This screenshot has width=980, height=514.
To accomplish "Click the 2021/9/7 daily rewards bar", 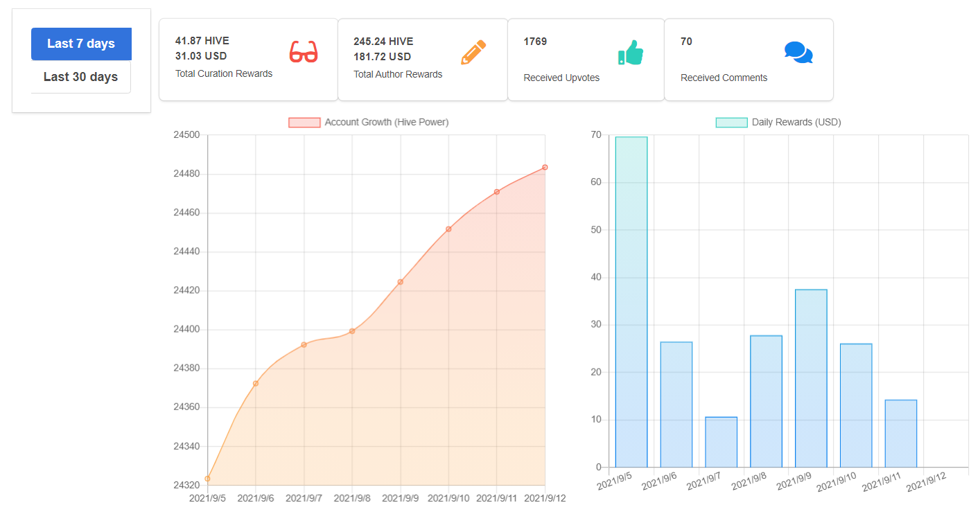I will (x=721, y=442).
